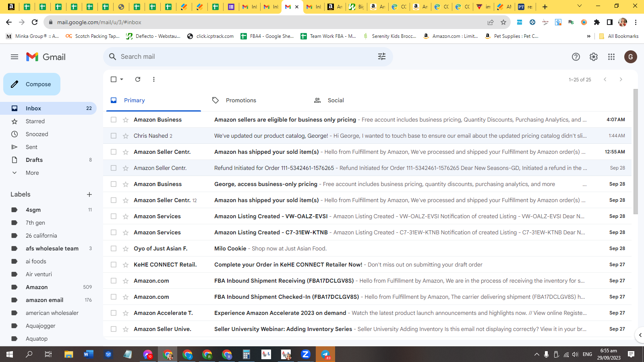Star the KeHE CONNECT Retail email
Viewport: 644px width, 362px height.
pos(126,265)
